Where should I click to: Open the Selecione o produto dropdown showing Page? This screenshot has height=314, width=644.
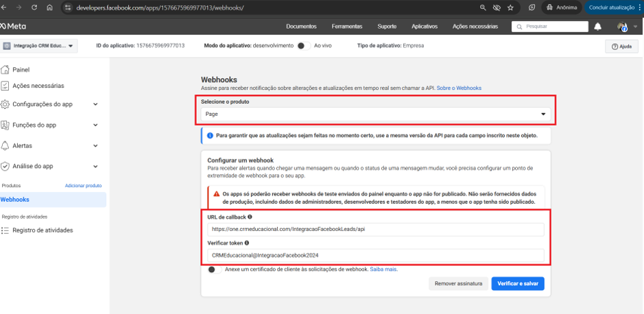tap(376, 114)
